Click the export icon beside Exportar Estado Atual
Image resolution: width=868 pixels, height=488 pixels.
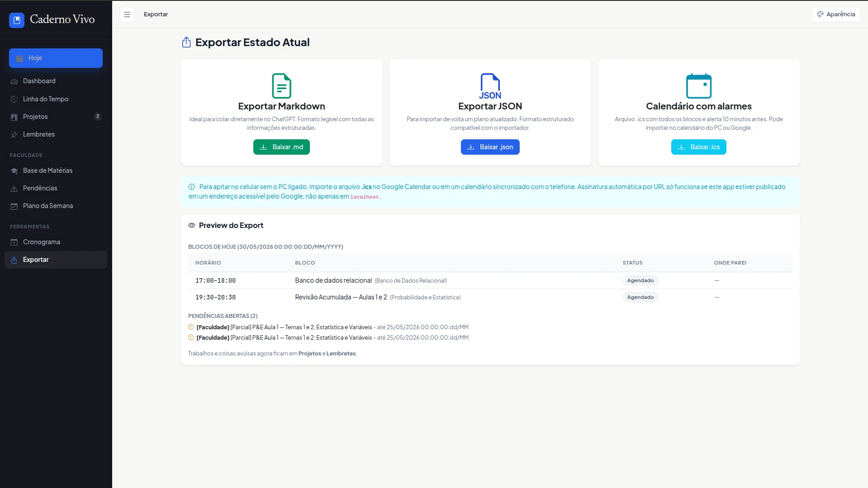pos(186,42)
